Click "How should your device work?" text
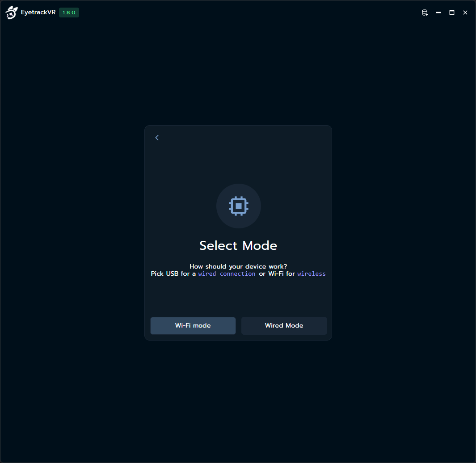The height and width of the screenshot is (463, 476). 238,266
